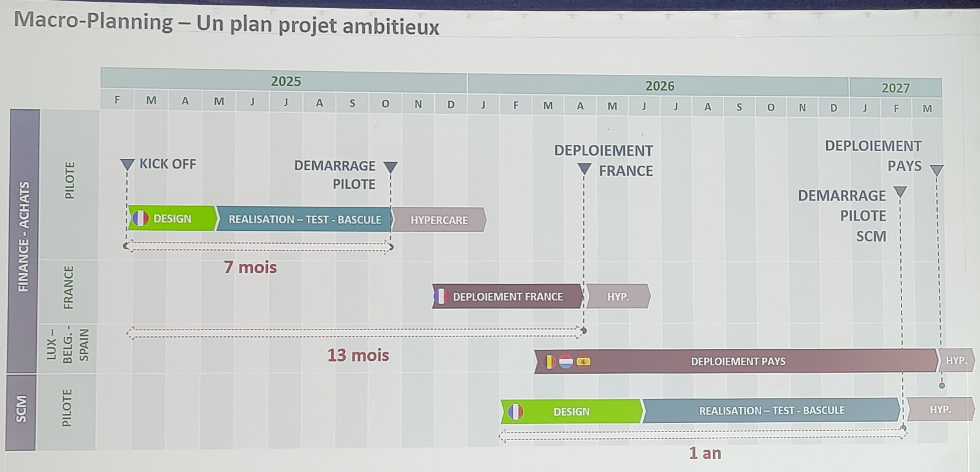
Task: Select the Luxembourg flag on DEPLOIEMENT PAYS bar
Action: [x=566, y=362]
